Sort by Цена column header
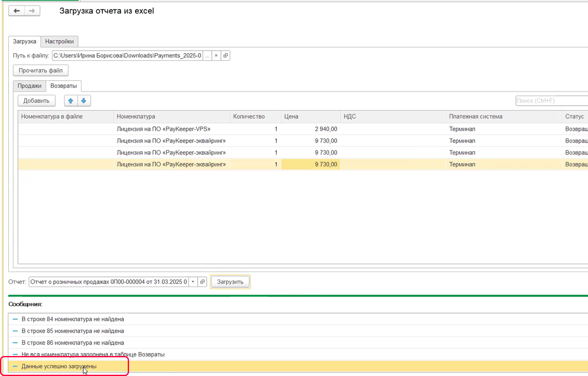This screenshot has height=376, width=588. tap(311, 116)
